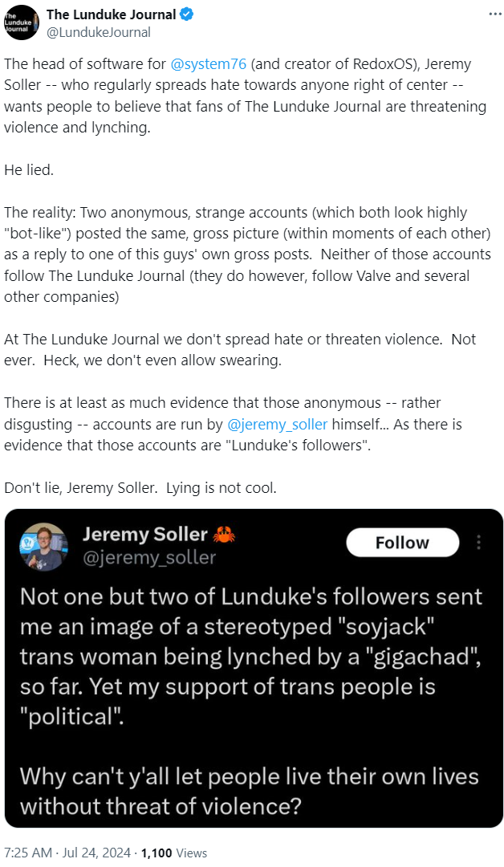Open The Lunduke Journal display name

(111, 14)
